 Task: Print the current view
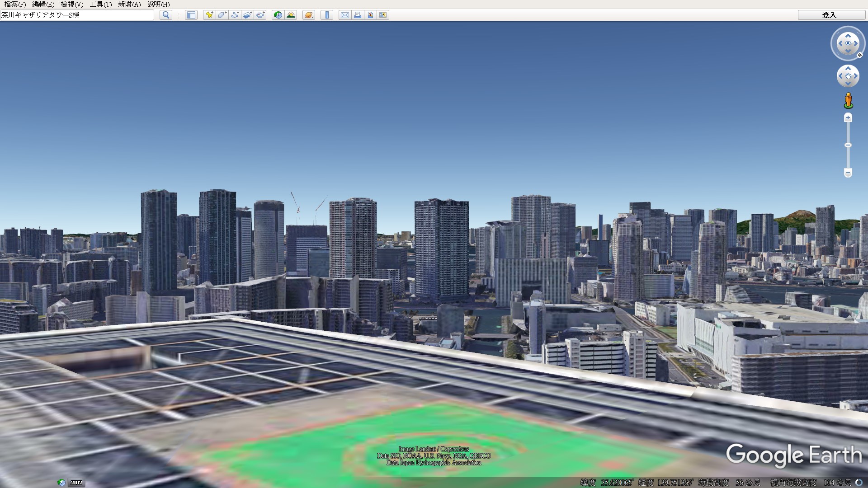pyautogui.click(x=358, y=15)
